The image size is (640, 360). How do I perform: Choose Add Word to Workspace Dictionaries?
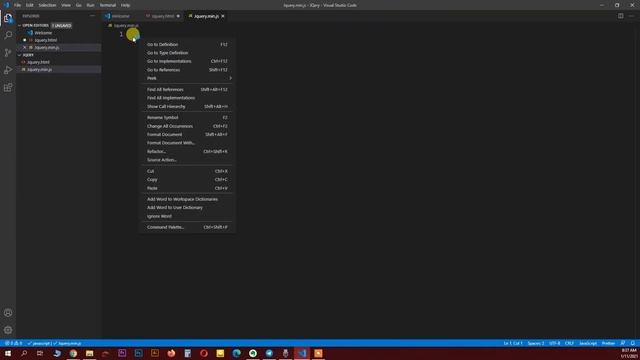point(187,199)
